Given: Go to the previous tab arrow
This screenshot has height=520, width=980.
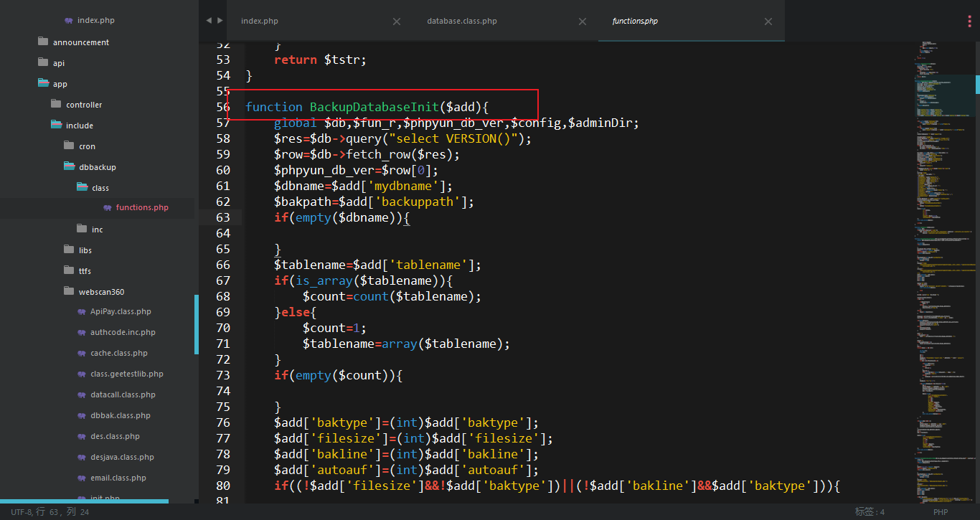Looking at the screenshot, I should [209, 21].
